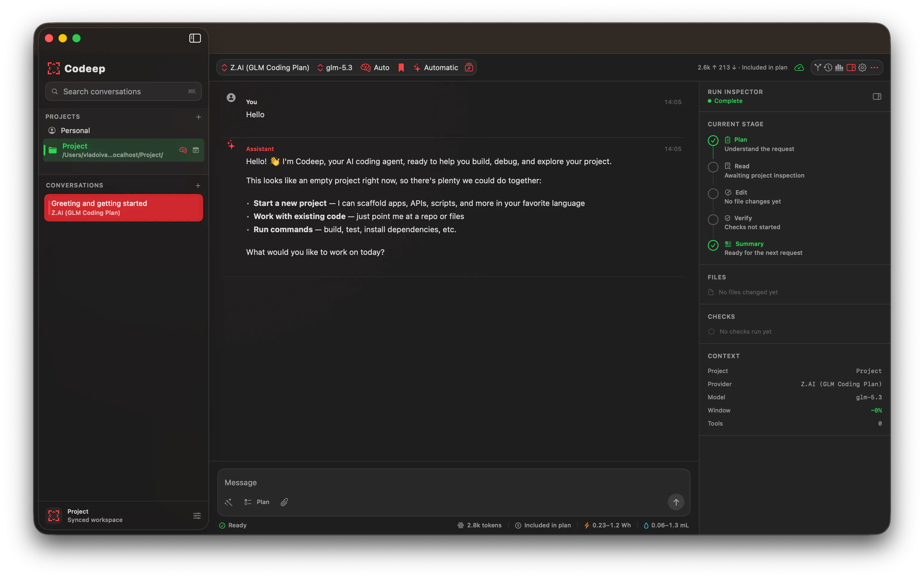This screenshot has width=924, height=579.
Task: Open the red more options menu
Action: 874,68
